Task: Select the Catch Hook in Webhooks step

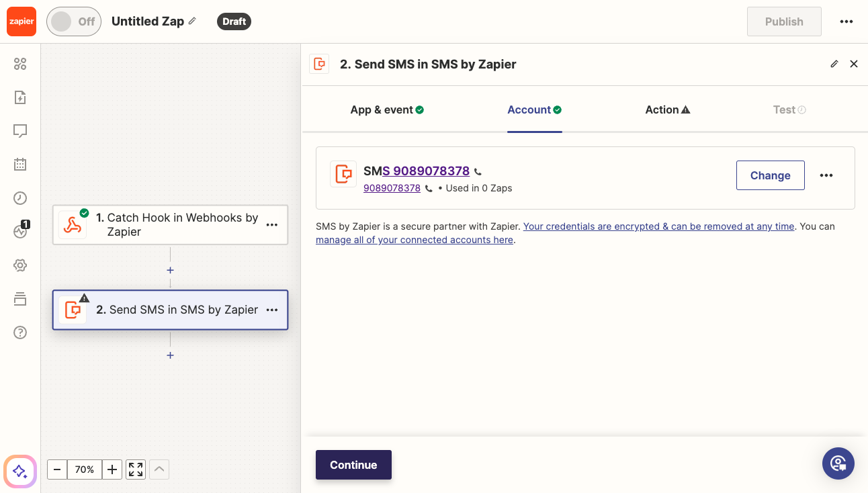Action: [170, 224]
